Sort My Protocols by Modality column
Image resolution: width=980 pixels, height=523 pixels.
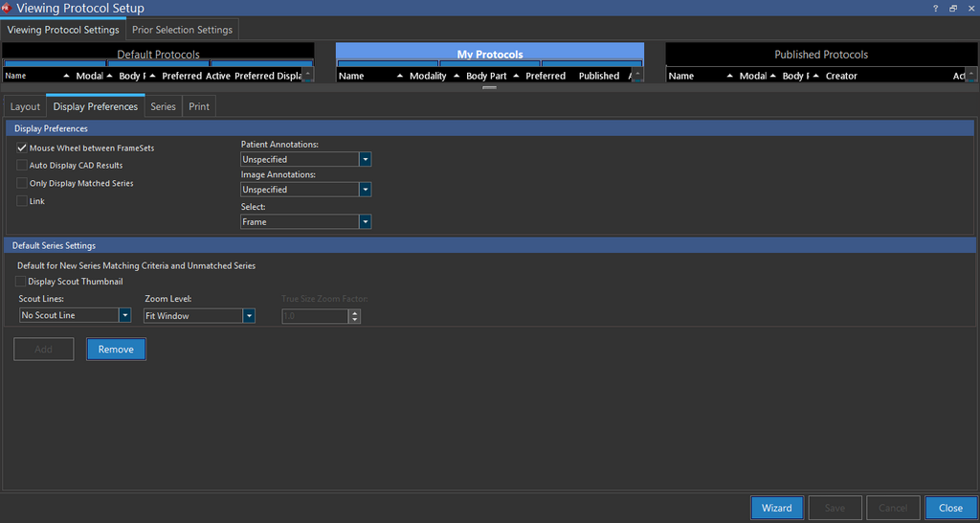pyautogui.click(x=428, y=76)
